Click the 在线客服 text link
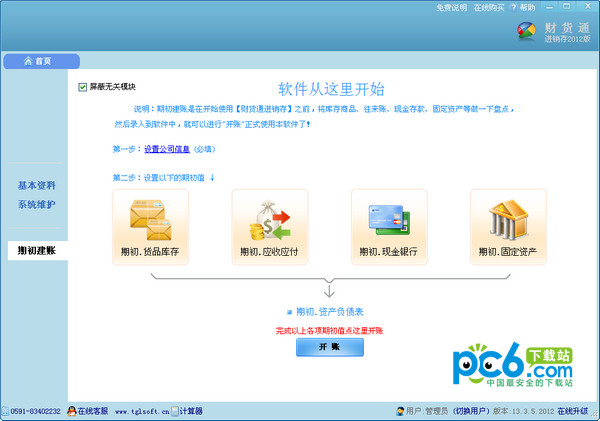Image resolution: width=600 pixels, height=421 pixels. coord(93,411)
